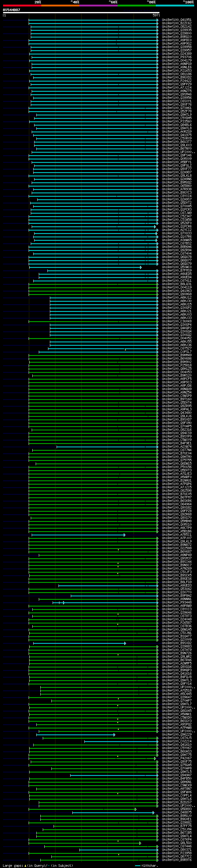The height and width of the screenshot is (868, 197).
Task: Select the UniRef100_A9NPG9 label
Action: point(176,64)
